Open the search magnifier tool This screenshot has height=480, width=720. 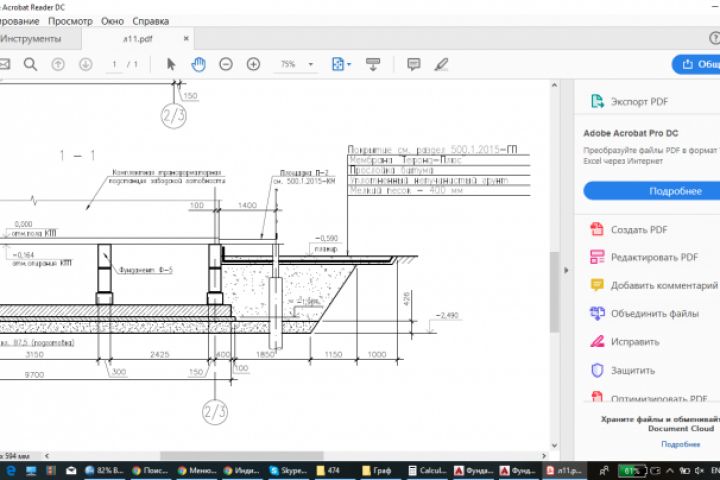[30, 64]
